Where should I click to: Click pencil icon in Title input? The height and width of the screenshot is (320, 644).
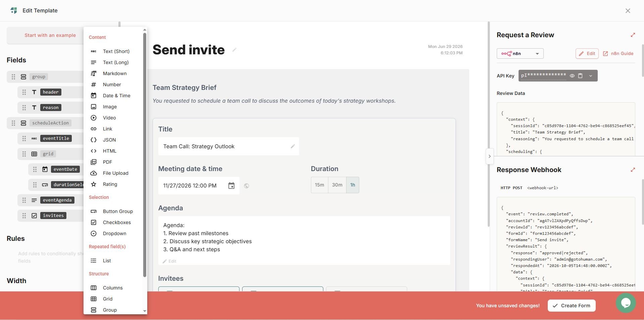tap(292, 146)
